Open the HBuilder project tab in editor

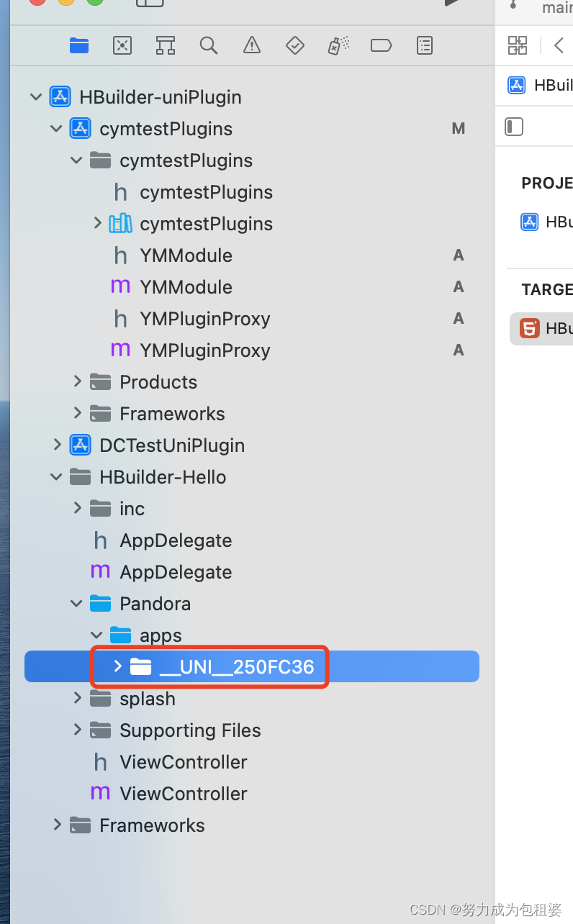540,85
